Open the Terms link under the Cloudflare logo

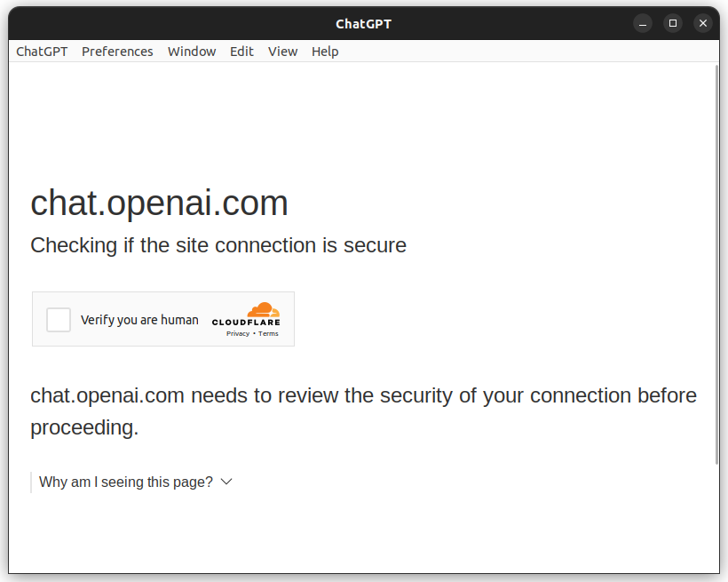click(268, 333)
